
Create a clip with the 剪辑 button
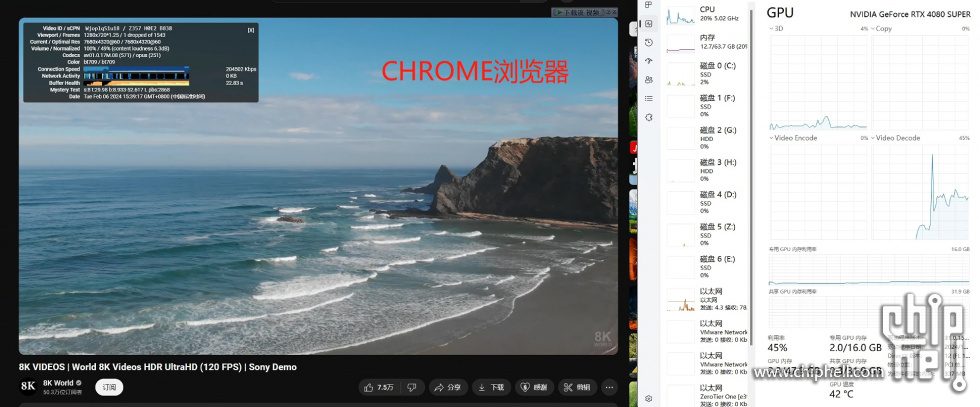(x=577, y=388)
